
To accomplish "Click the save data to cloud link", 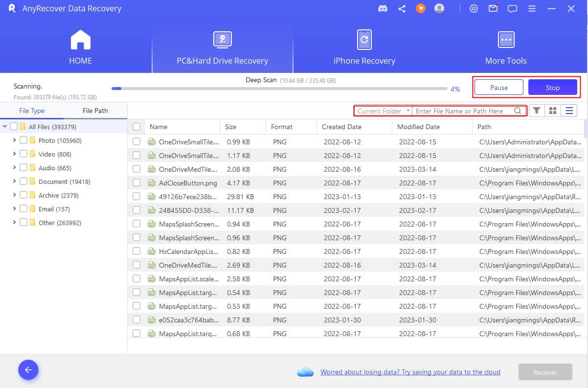I will [x=410, y=372].
